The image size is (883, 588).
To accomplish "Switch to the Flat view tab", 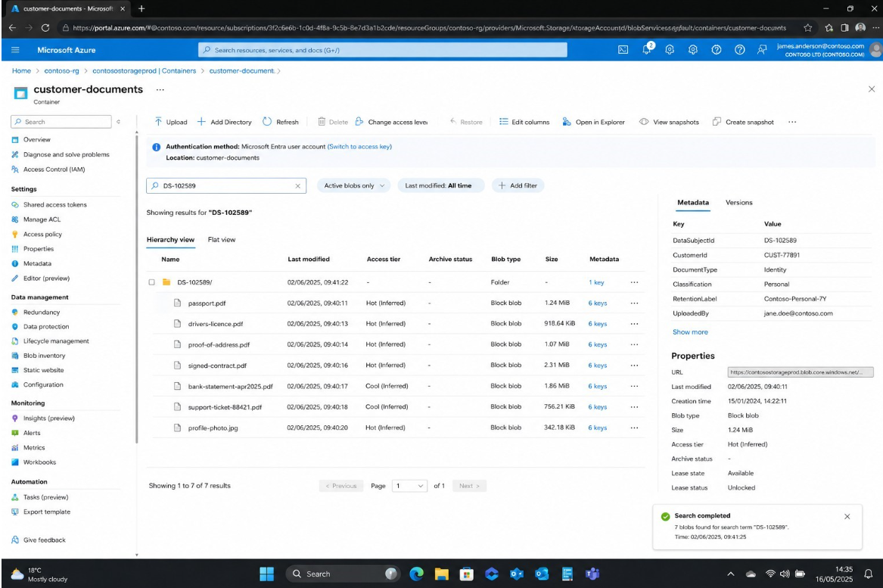I will tap(221, 239).
